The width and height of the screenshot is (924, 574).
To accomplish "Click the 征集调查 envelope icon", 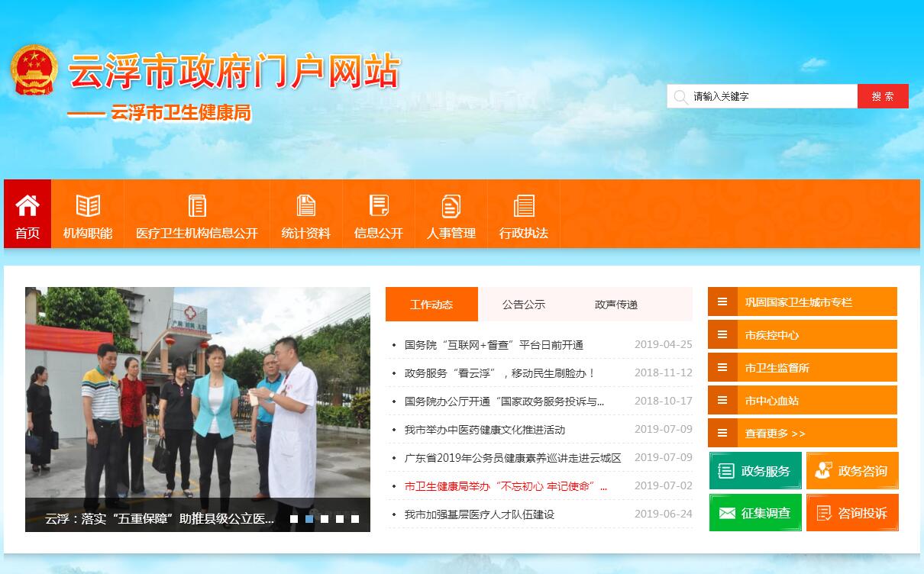I will point(726,513).
